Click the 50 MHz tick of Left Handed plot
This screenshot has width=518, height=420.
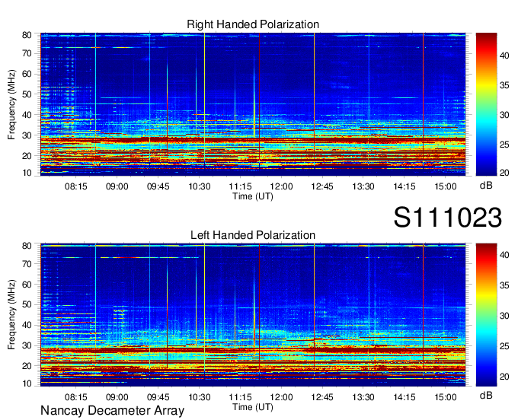27,304
